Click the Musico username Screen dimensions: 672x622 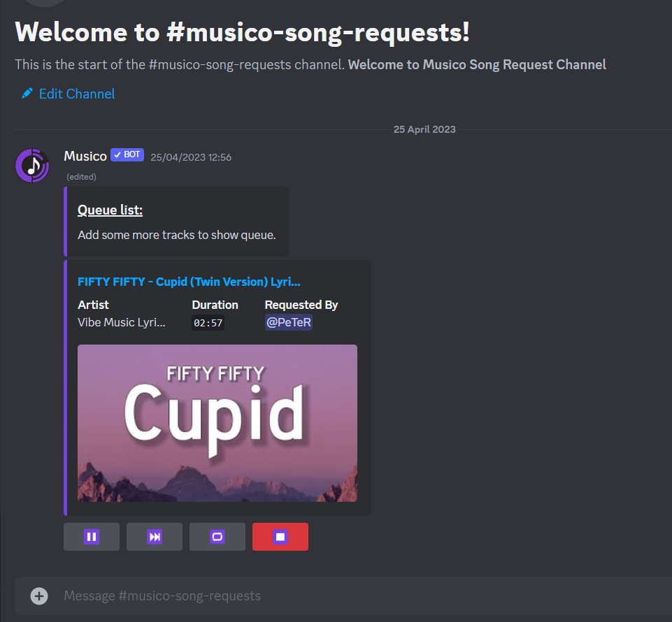[85, 156]
